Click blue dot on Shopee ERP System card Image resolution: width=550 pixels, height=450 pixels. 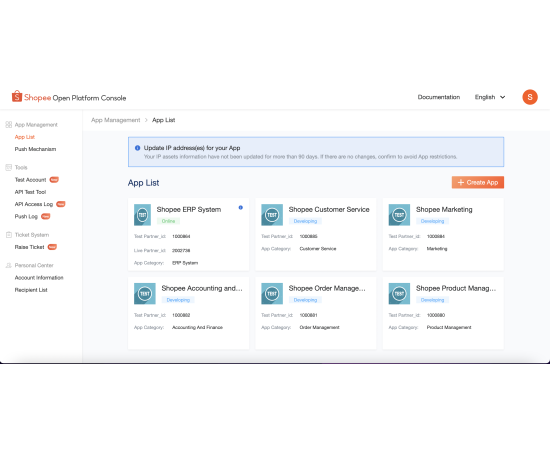(x=241, y=207)
